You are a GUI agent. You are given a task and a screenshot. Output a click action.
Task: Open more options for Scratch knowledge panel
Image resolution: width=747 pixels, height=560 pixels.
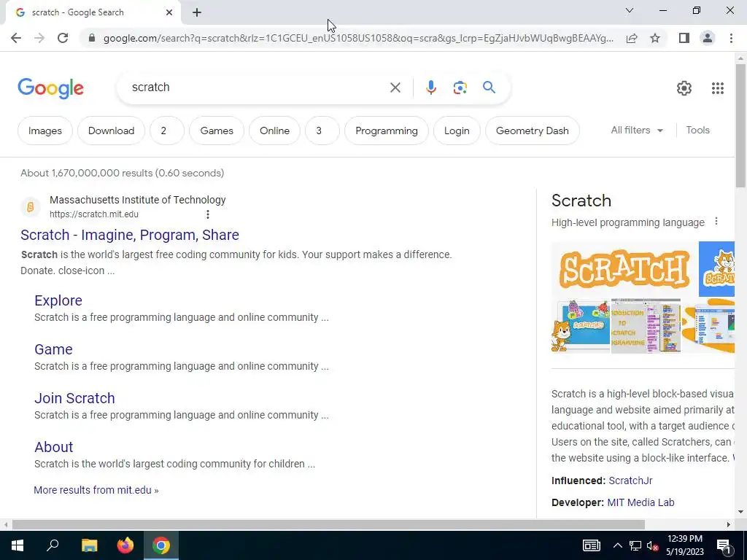[716, 222]
